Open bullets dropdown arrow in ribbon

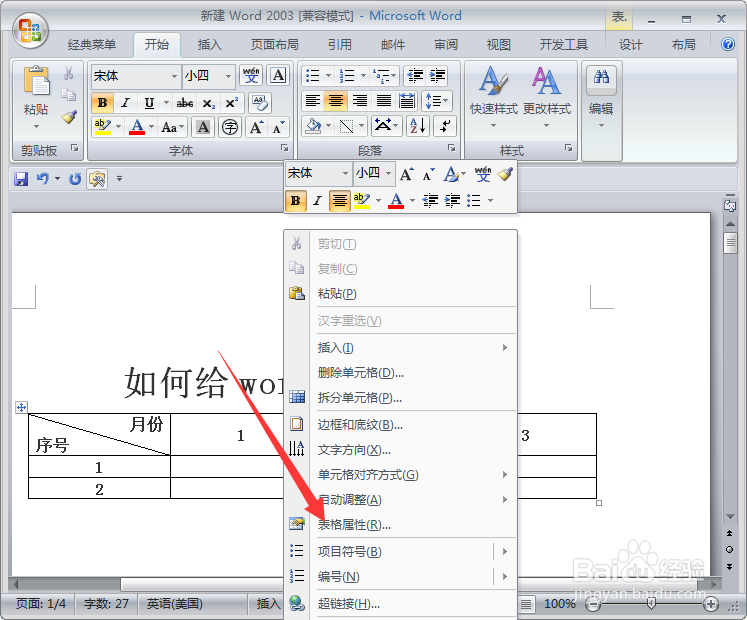[x=328, y=75]
